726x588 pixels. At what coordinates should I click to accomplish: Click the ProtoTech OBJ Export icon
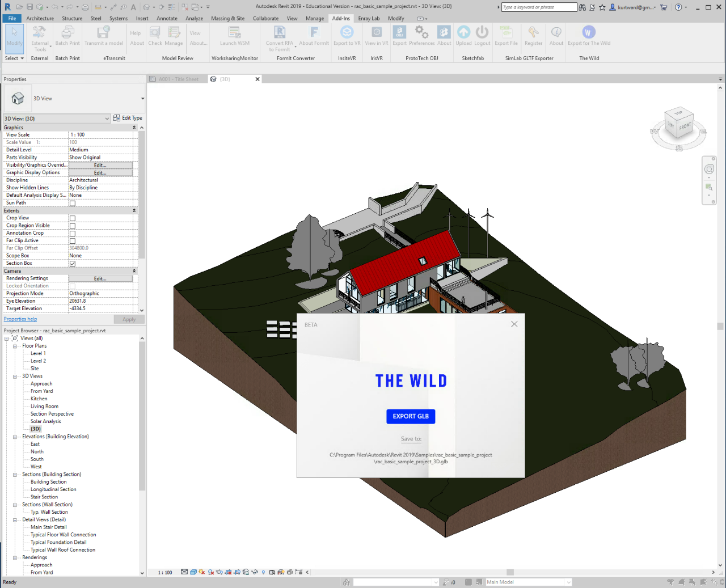pos(400,32)
